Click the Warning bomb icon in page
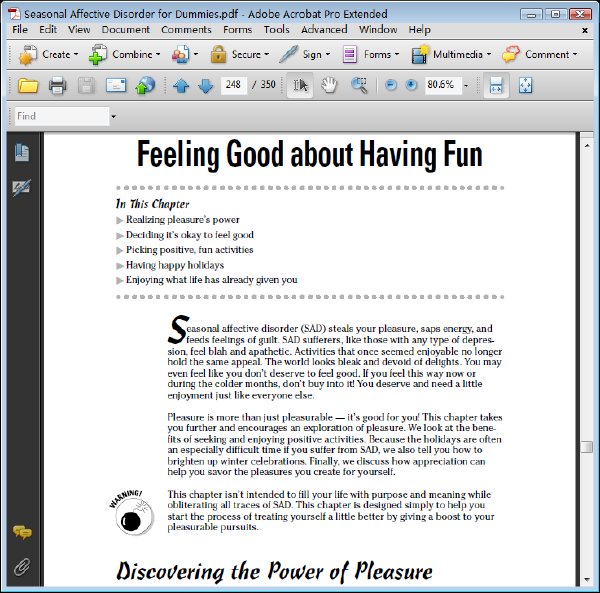The image size is (600, 593). tap(132, 513)
